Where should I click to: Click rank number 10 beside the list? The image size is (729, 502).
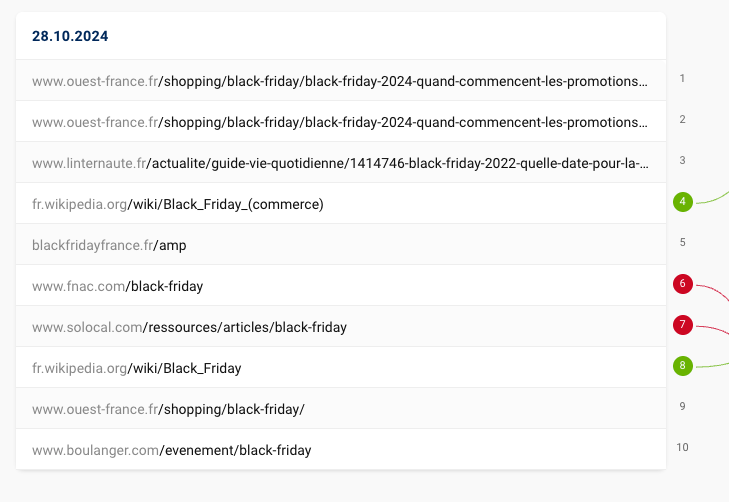pyautogui.click(x=683, y=447)
